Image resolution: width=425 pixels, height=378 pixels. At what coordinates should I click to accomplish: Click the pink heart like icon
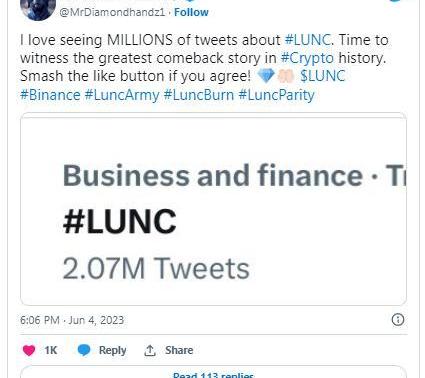coord(29,350)
